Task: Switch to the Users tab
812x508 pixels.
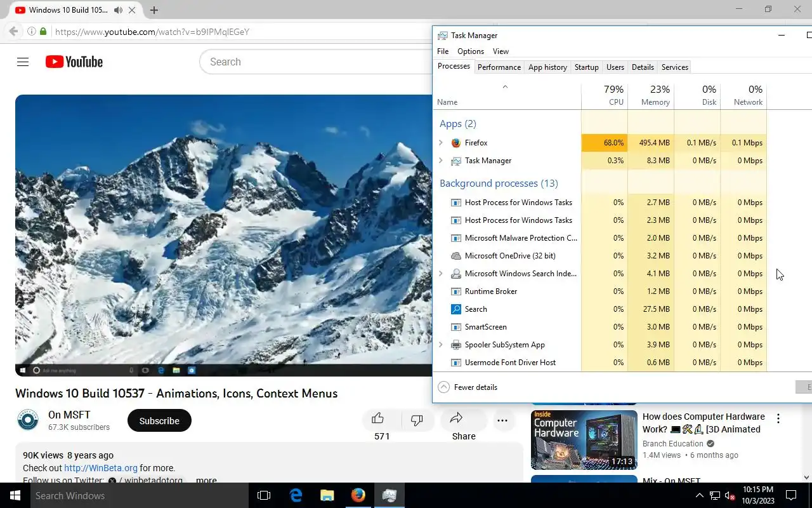Action: pyautogui.click(x=615, y=67)
